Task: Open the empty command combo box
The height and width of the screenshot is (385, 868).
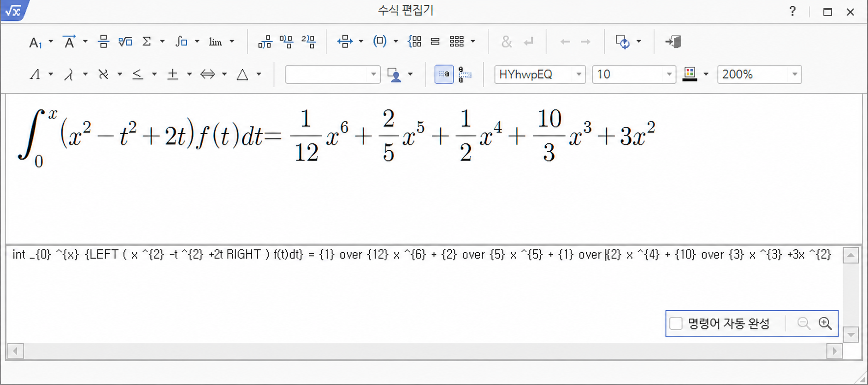Action: (333, 74)
